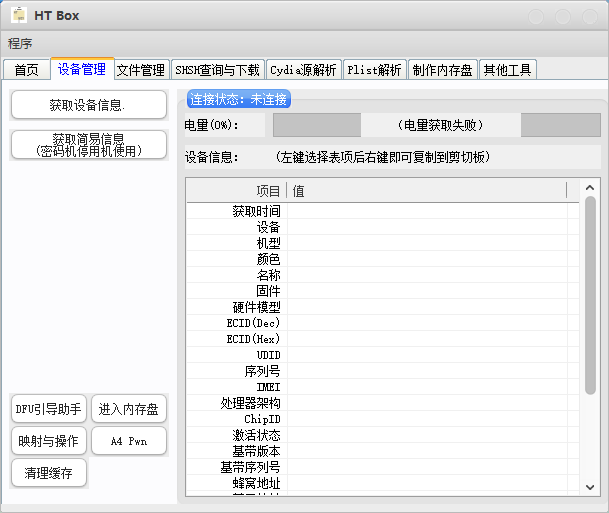Screen dimensions: 609x513
Task: Click the table's vertical scrollbar thumb
Action: [x=590, y=295]
